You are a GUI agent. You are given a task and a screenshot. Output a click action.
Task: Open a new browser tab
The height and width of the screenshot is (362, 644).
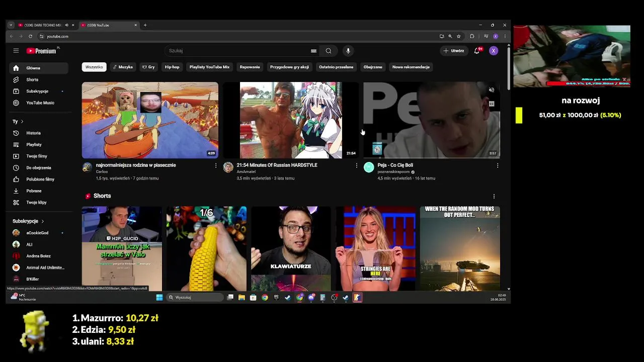[x=145, y=25]
